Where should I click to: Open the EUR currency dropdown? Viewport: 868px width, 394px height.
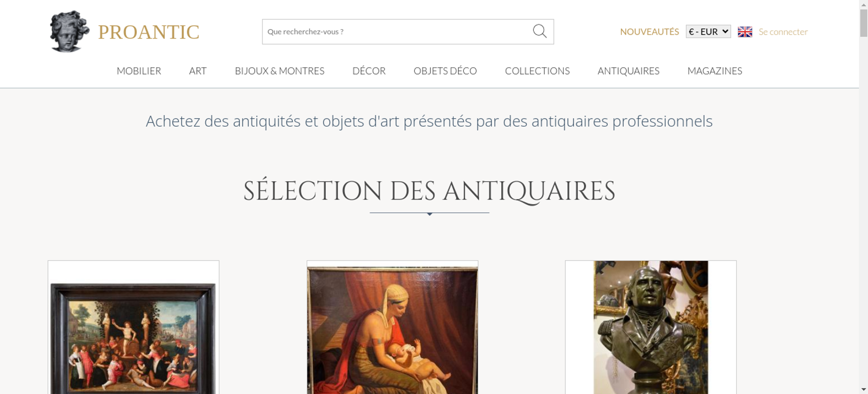[x=708, y=32]
